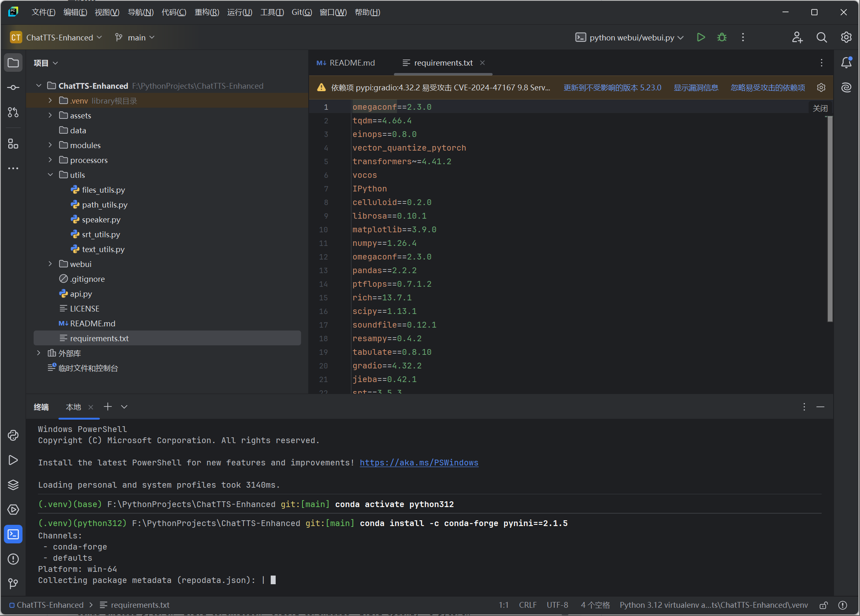
Task: Click the aka.ms/PSWindows link in terminal
Action: (x=419, y=463)
